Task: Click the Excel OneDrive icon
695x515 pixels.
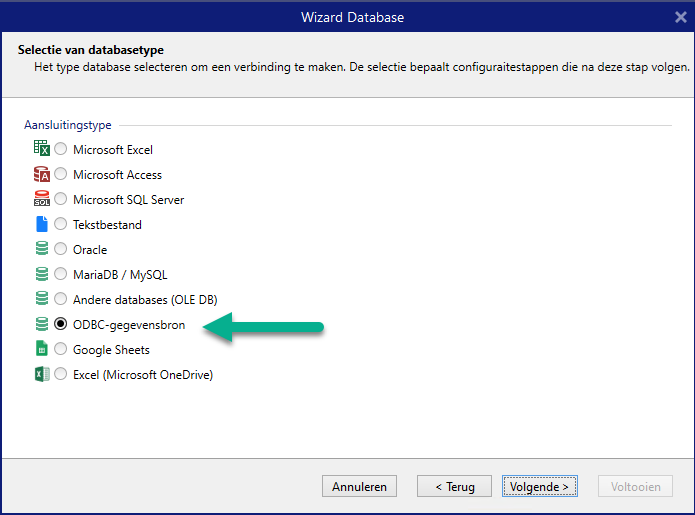Action: coord(42,374)
